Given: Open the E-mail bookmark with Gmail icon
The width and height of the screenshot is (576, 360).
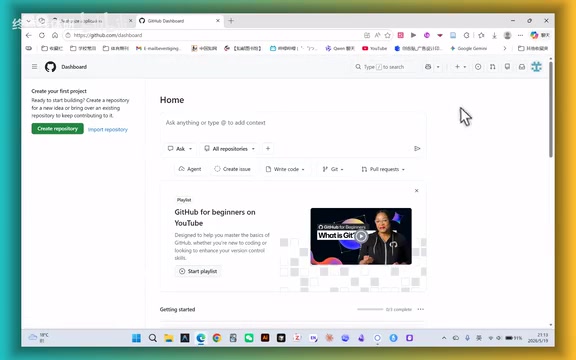Looking at the screenshot, I should [x=158, y=48].
